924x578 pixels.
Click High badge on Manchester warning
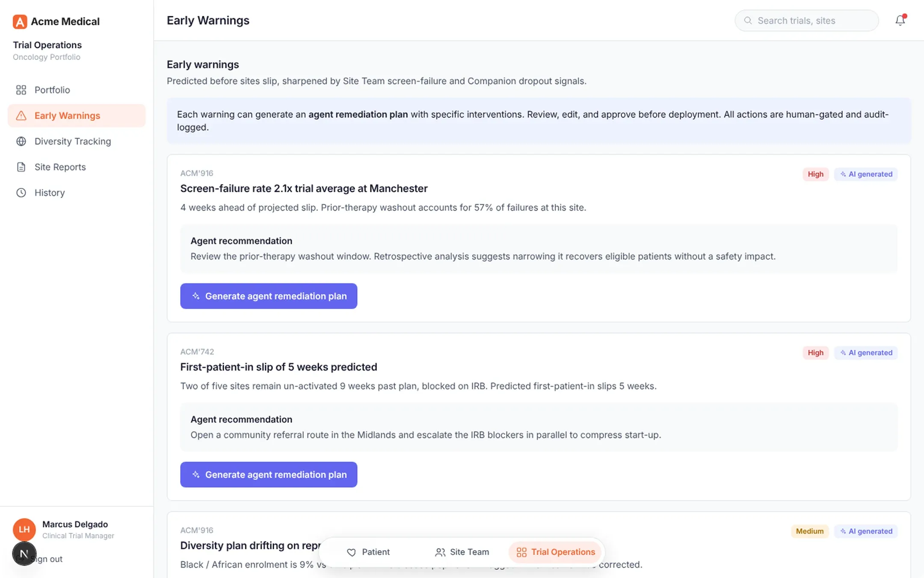[x=815, y=174]
